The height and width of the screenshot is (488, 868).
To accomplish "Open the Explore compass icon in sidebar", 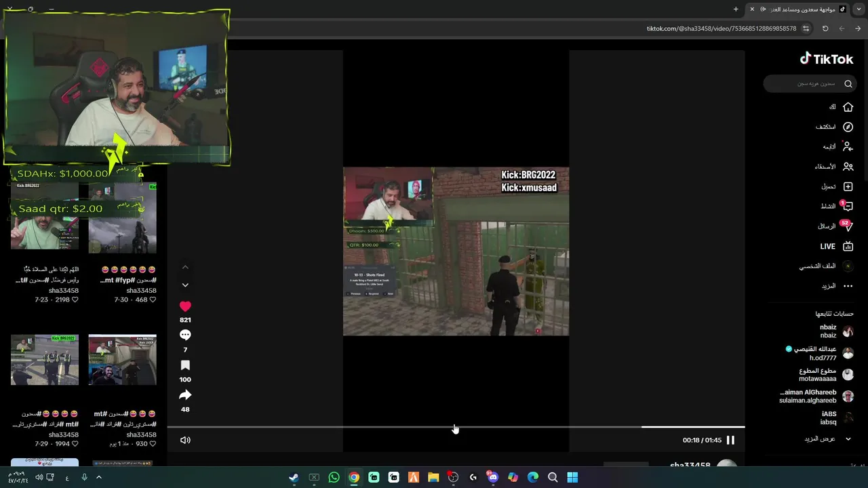I will pyautogui.click(x=848, y=127).
